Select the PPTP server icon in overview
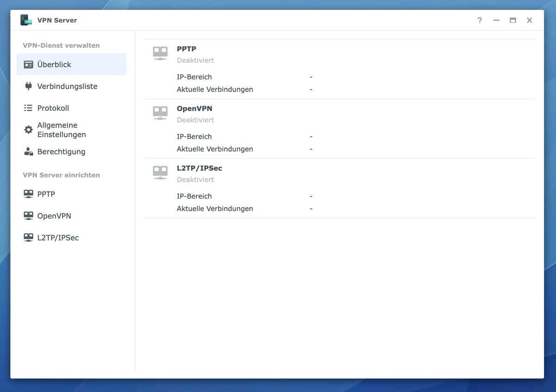This screenshot has height=392, width=556. click(x=160, y=53)
